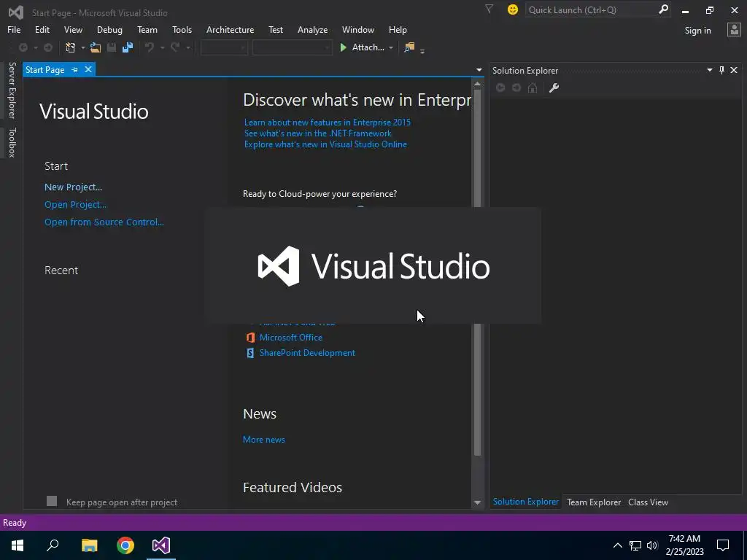This screenshot has height=560, width=747.
Task: Click the Start Page vertical scrollbar thumb
Action: pyautogui.click(x=477, y=272)
